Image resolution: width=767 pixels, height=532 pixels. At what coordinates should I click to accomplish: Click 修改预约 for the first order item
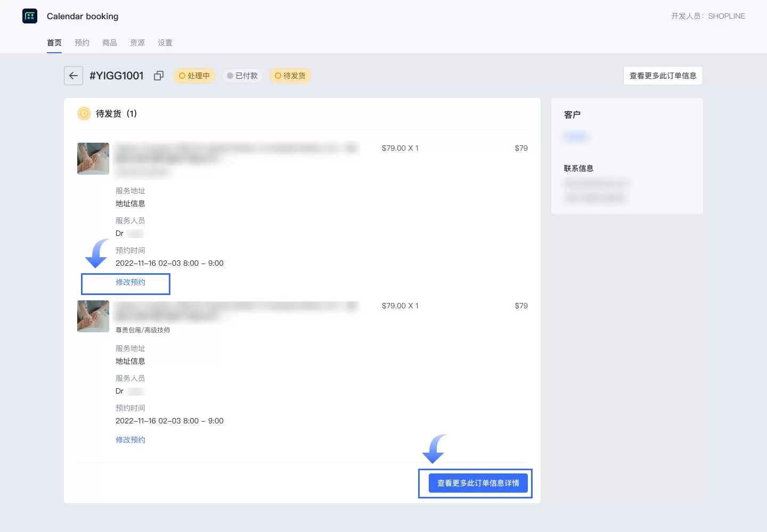(130, 282)
